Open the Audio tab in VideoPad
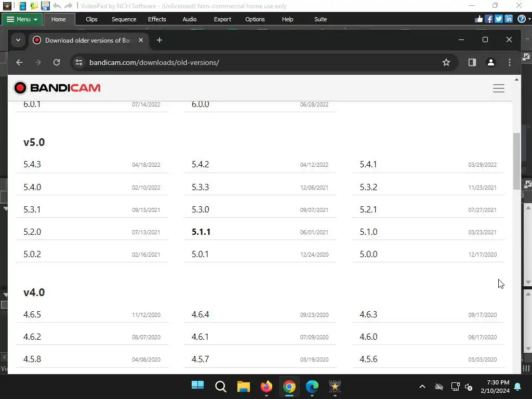The image size is (532, 399). coord(189,19)
